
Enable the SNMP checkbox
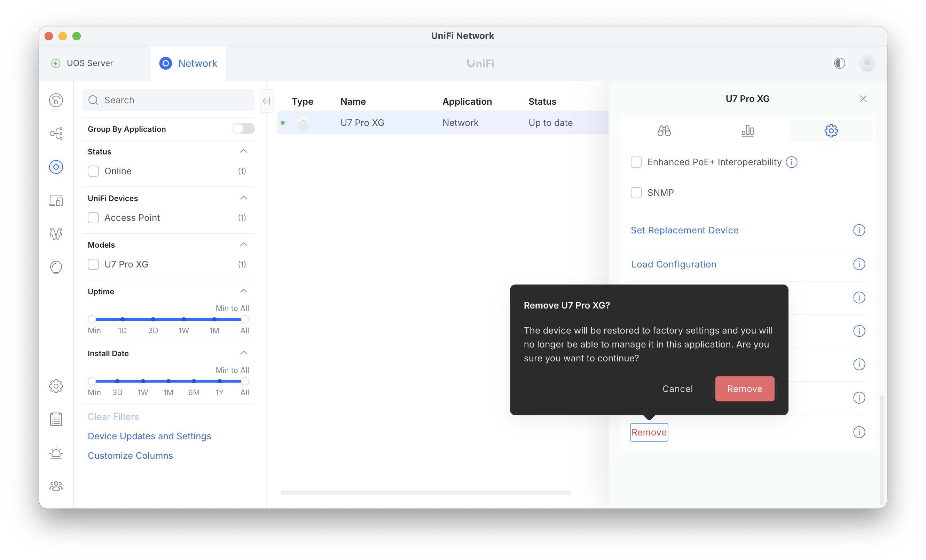636,193
